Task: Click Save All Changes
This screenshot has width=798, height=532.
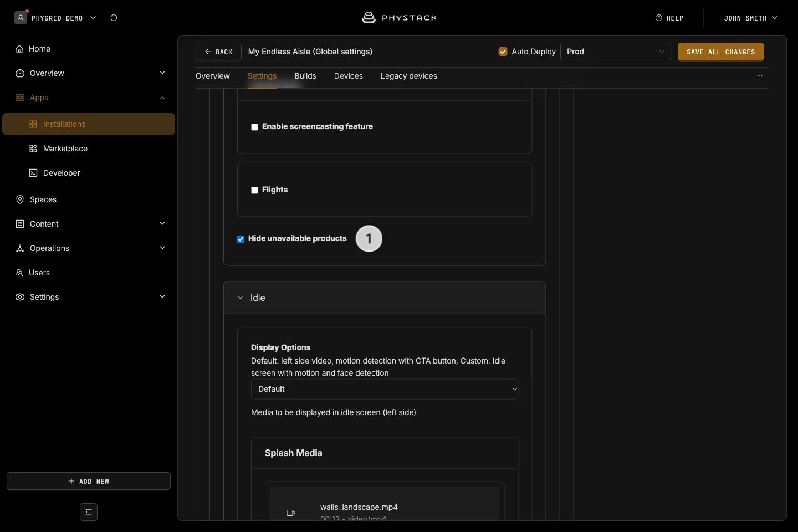Action: click(x=721, y=52)
